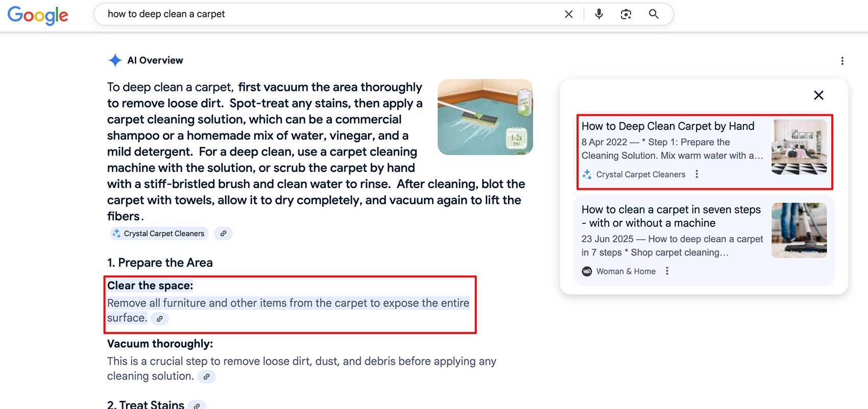Viewport: 868px width, 409px height.
Task: Click the bedroom carpet thumbnail in sources panel
Action: point(799,147)
